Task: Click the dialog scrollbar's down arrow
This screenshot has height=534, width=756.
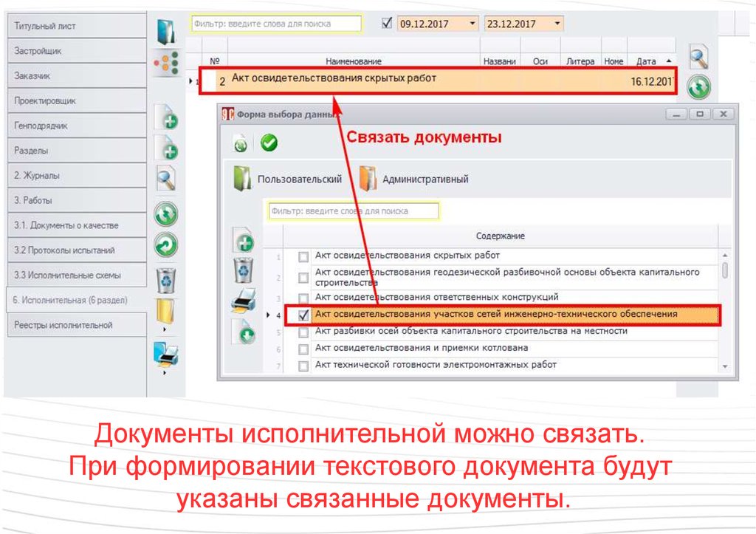Action: tap(725, 366)
